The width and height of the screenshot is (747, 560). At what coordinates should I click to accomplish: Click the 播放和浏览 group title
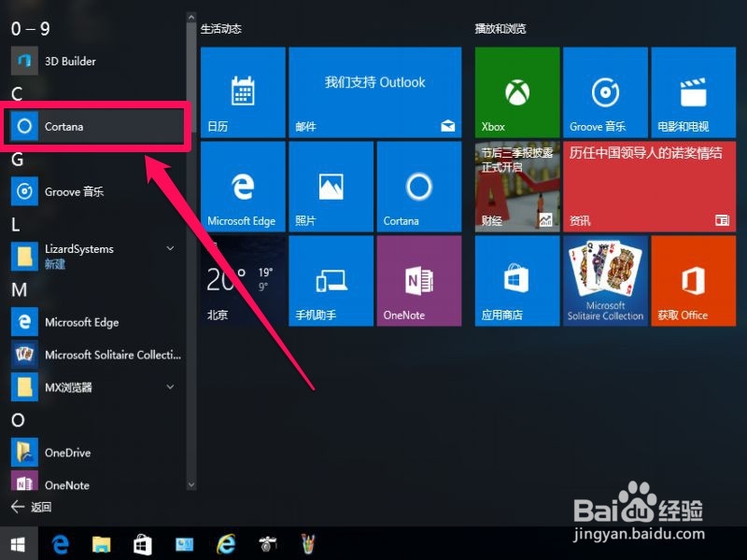coord(500,29)
